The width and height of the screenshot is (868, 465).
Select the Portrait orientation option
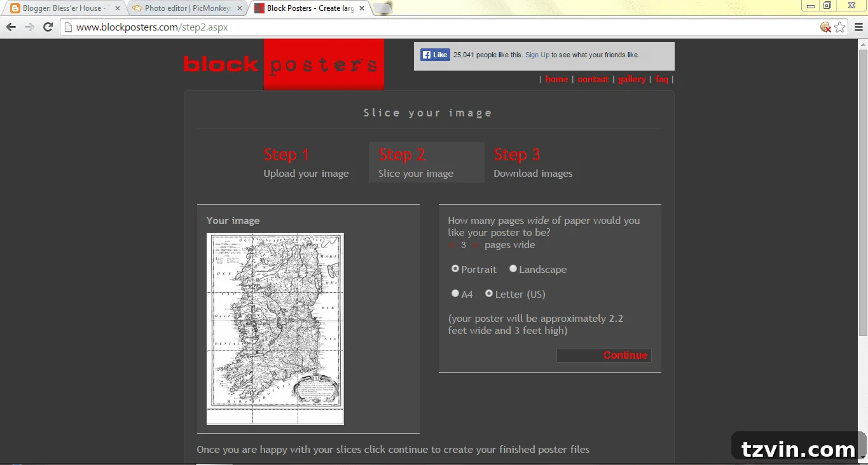pyautogui.click(x=455, y=269)
